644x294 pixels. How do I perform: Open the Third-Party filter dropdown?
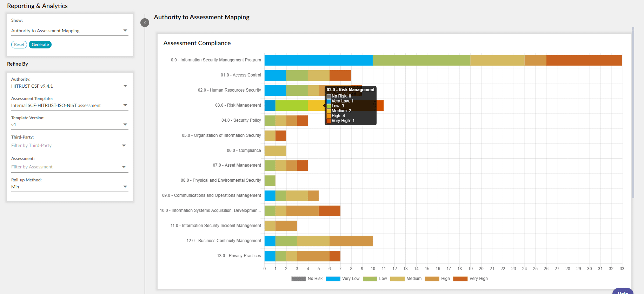(69, 146)
